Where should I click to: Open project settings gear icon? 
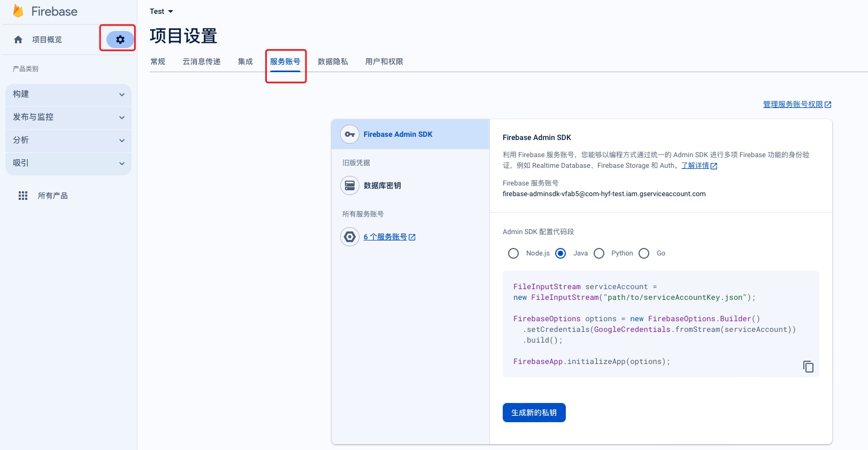[x=120, y=39]
